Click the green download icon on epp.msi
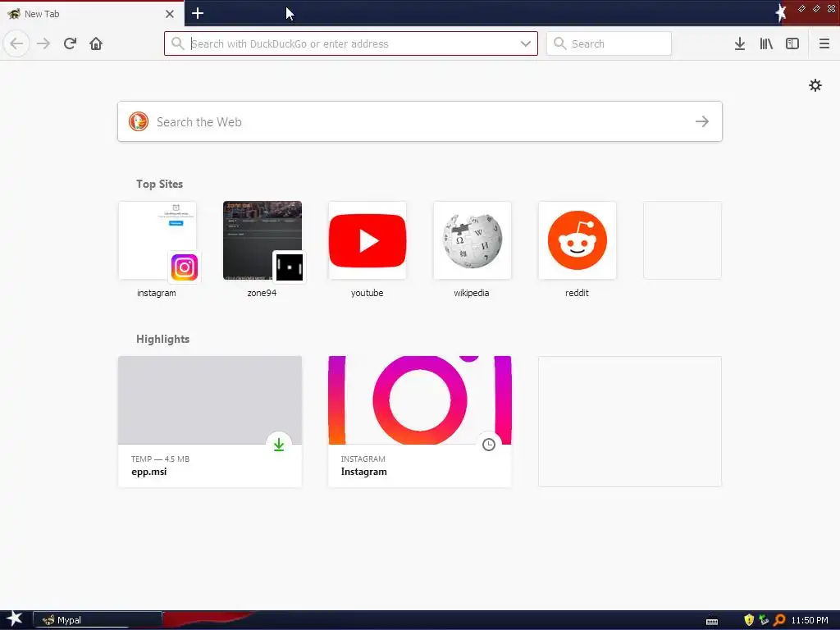Viewport: 840px width, 630px height. pyautogui.click(x=279, y=445)
